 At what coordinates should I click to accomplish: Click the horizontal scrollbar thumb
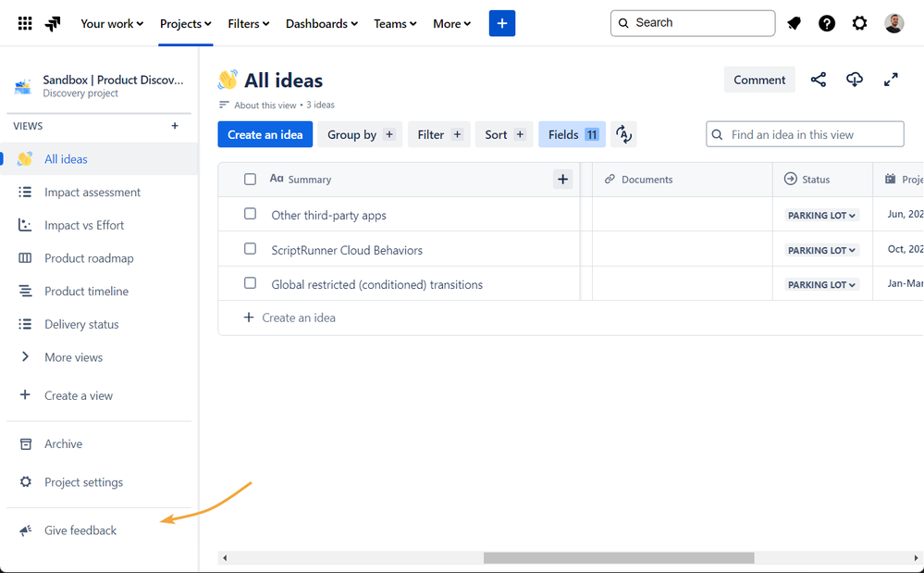[619, 557]
